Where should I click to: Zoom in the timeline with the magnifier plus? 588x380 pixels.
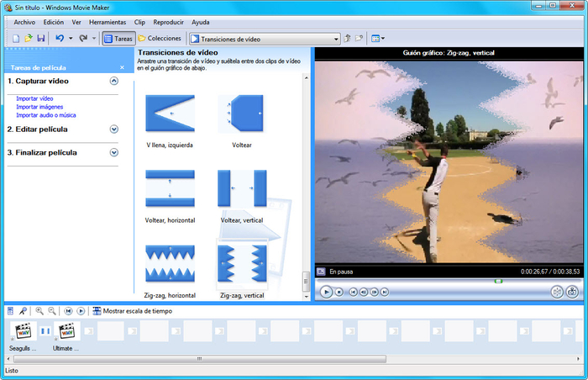39,311
